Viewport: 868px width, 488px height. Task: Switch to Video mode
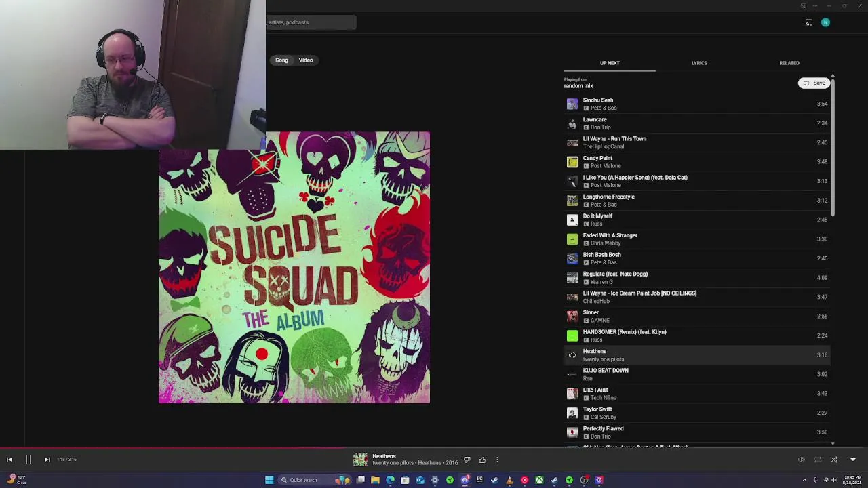306,60
